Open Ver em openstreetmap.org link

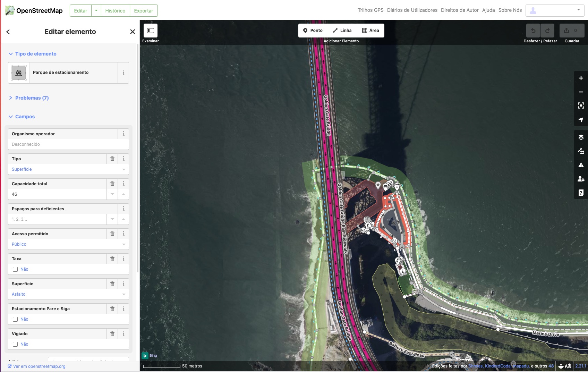pyautogui.click(x=37, y=366)
